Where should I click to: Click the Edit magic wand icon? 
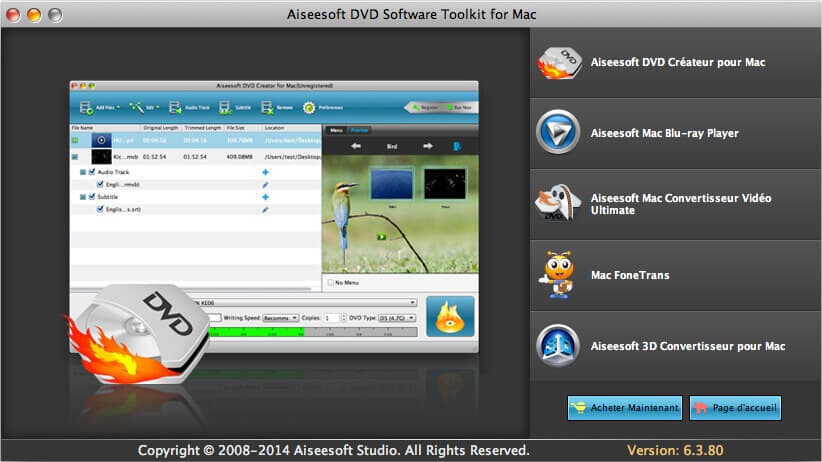[136, 107]
